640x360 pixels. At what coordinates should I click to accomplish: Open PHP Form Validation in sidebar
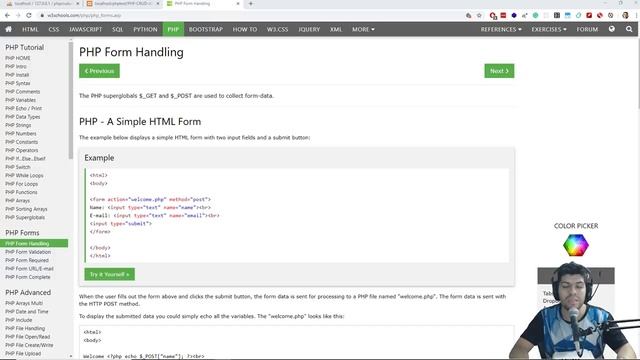28,252
